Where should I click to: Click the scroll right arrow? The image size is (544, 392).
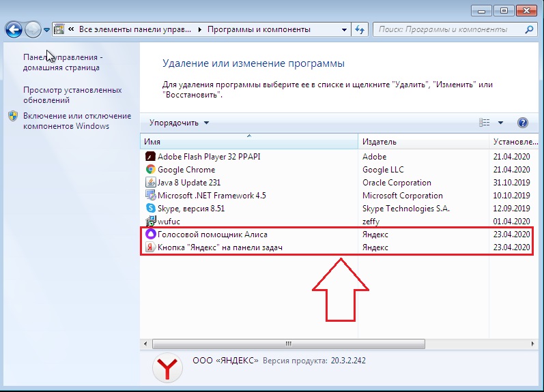tap(532, 344)
